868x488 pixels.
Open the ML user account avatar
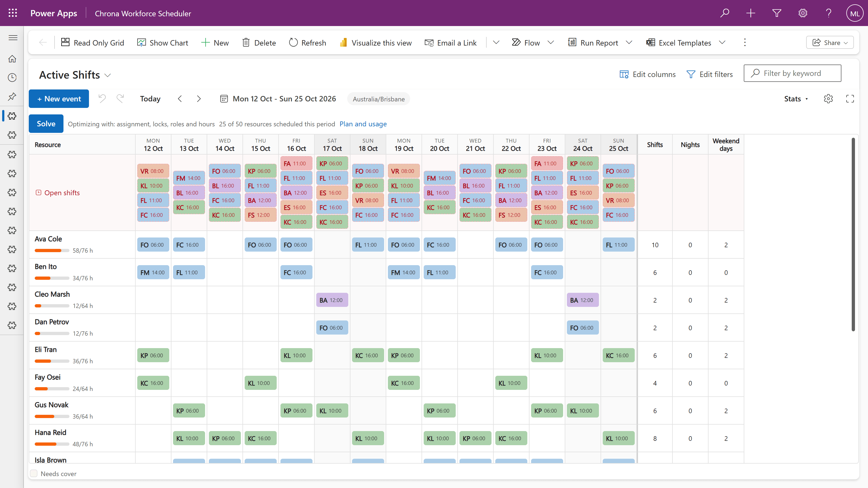pos(854,13)
